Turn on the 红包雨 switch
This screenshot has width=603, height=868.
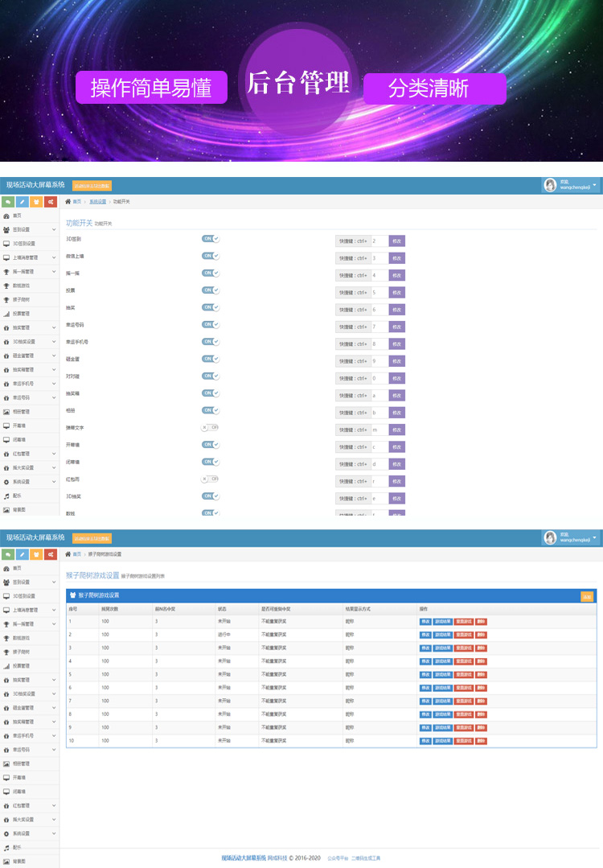pyautogui.click(x=210, y=479)
